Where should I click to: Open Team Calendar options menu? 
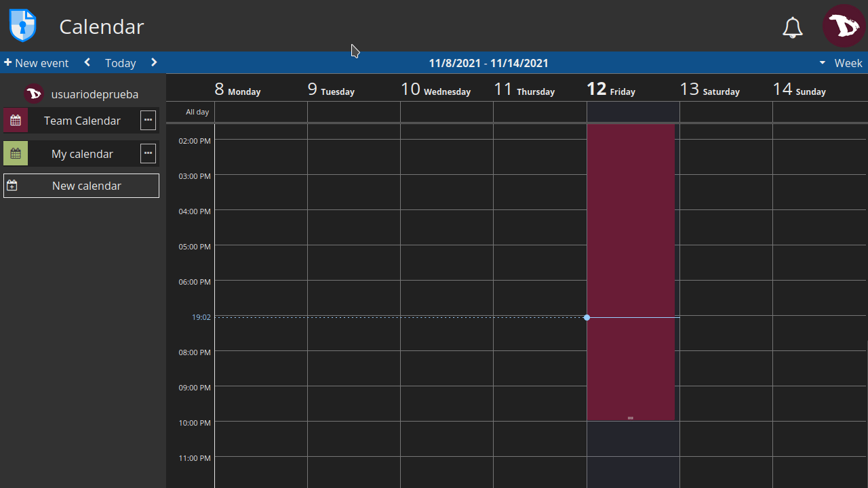pyautogui.click(x=148, y=120)
